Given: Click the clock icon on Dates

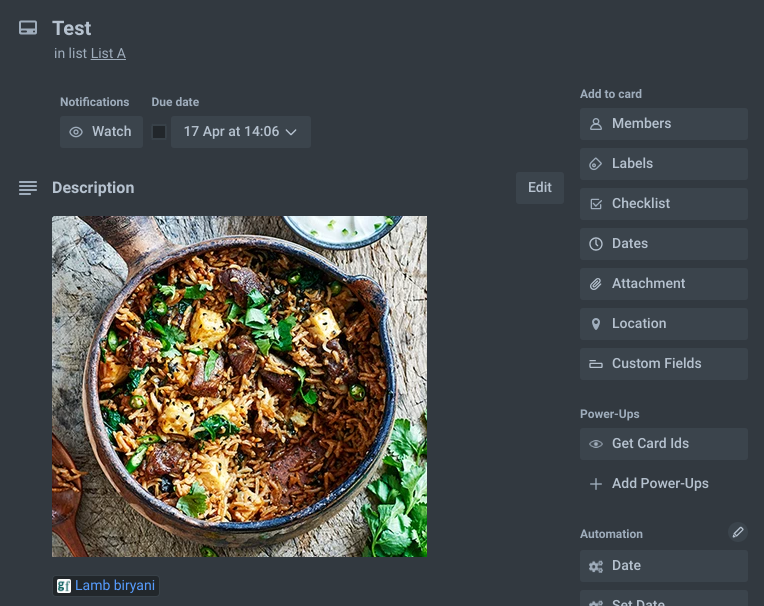Looking at the screenshot, I should click(596, 244).
